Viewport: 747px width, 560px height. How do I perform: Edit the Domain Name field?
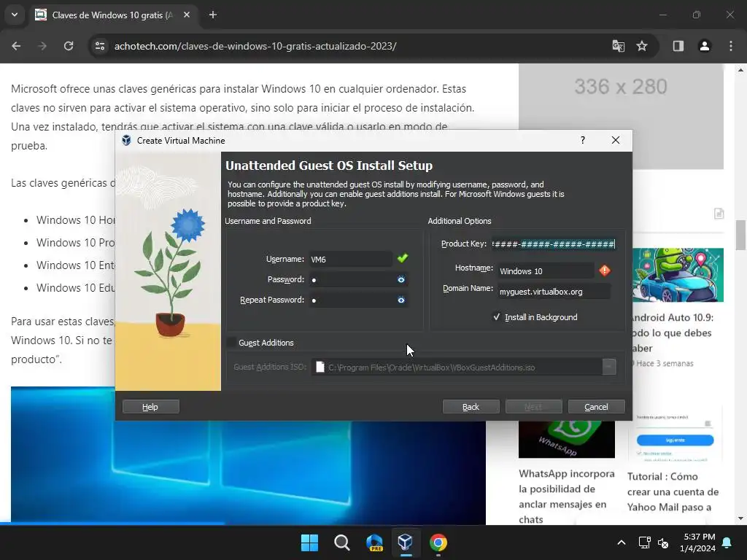click(554, 292)
